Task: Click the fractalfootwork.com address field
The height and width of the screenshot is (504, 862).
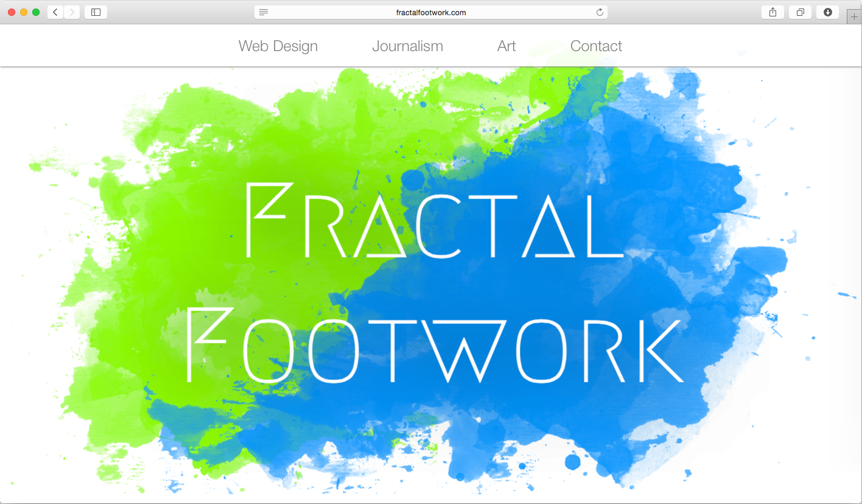Action: (x=431, y=12)
